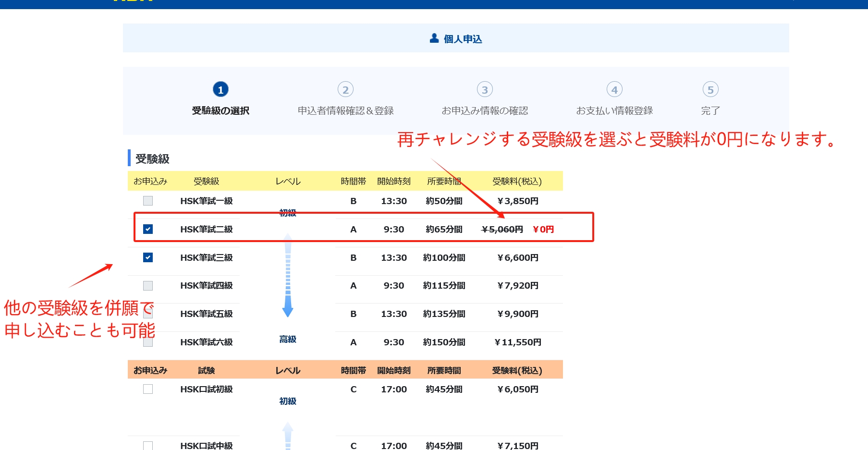The height and width of the screenshot is (450, 868).
Task: Click the ¥9,900円 fee
Action: click(517, 314)
